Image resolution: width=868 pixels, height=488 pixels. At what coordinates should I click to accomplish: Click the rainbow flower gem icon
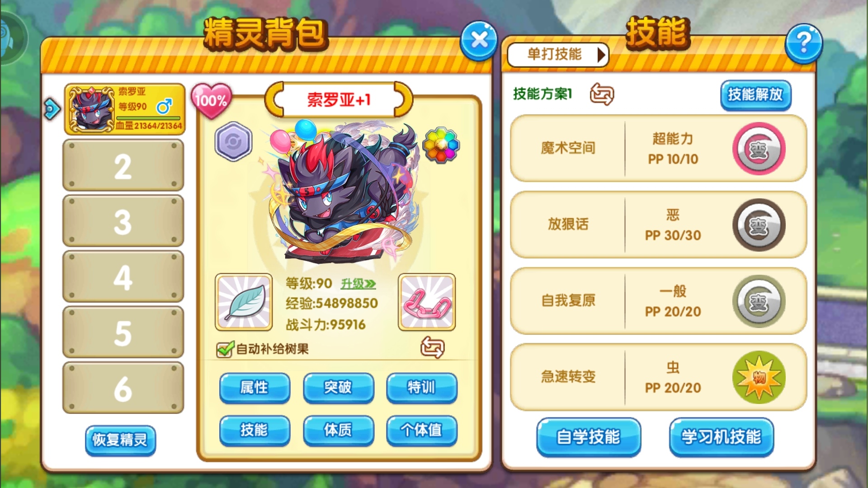pyautogui.click(x=441, y=145)
